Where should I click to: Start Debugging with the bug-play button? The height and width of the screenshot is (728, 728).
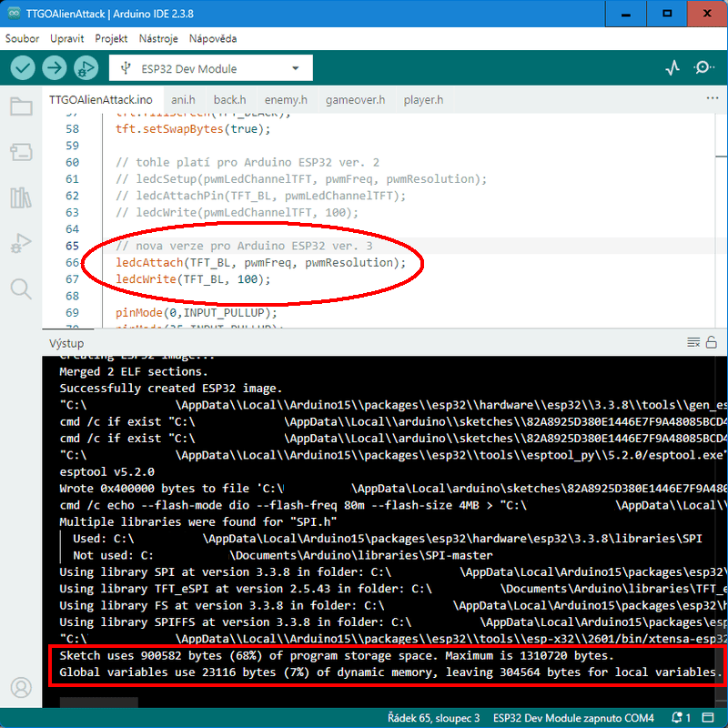tap(86, 68)
